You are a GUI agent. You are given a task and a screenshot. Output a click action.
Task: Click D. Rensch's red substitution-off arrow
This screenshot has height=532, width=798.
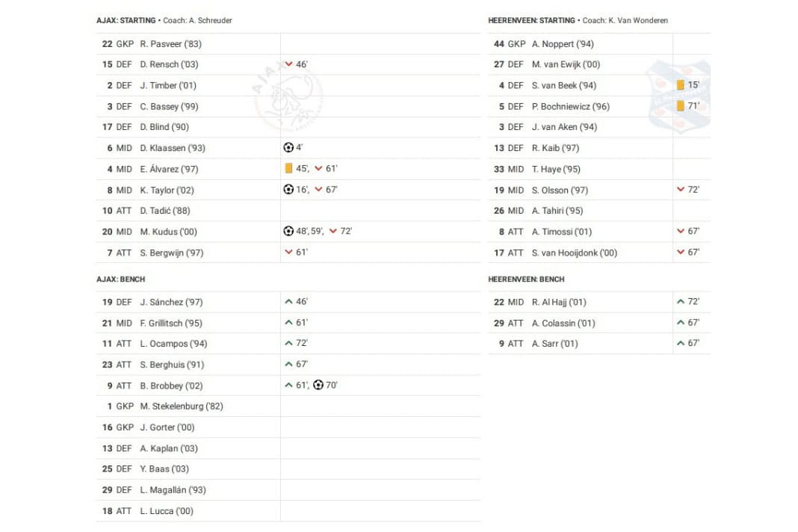(x=288, y=64)
